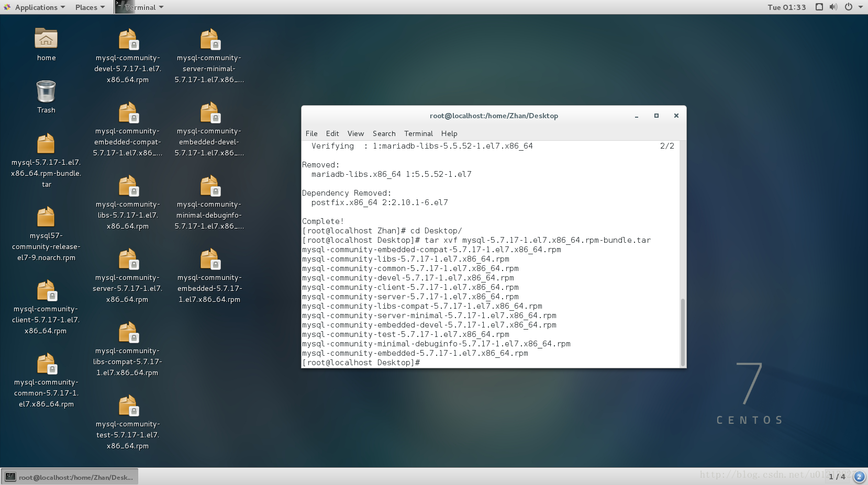Close the Terminal window
868x485 pixels.
(676, 116)
